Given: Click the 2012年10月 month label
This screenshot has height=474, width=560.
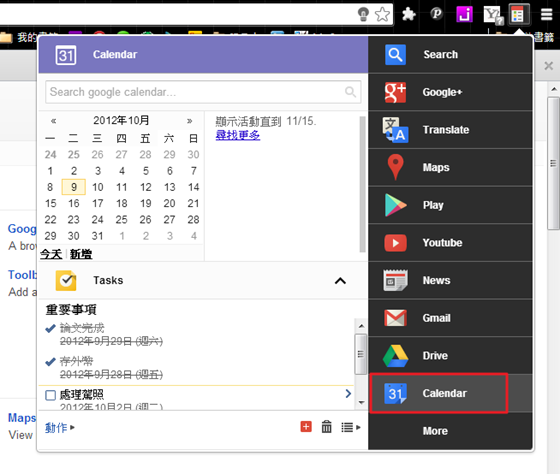Looking at the screenshot, I should [121, 120].
